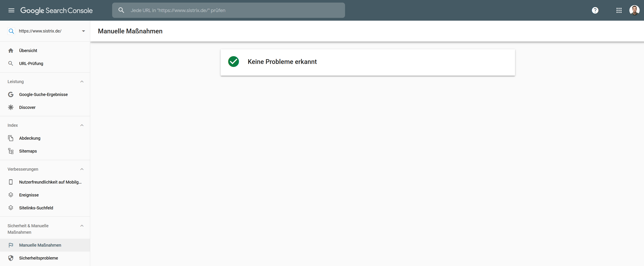Click the Discover asterisk icon
The height and width of the screenshot is (266, 644).
(x=11, y=107)
